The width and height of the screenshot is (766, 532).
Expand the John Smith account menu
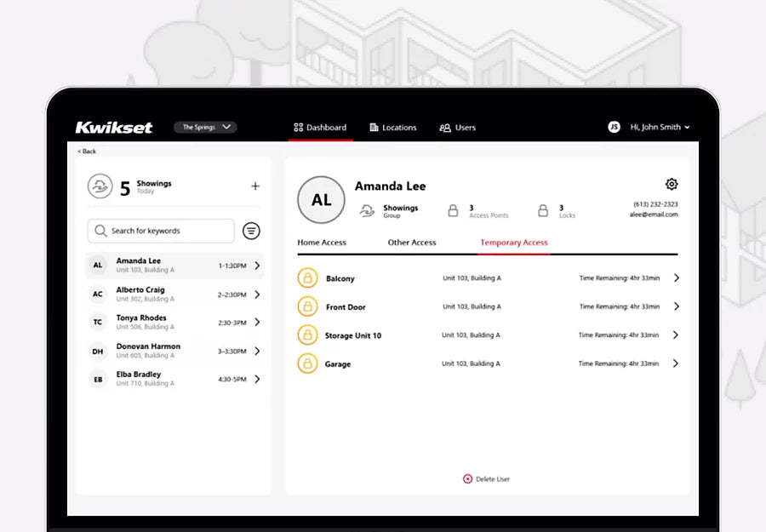660,127
